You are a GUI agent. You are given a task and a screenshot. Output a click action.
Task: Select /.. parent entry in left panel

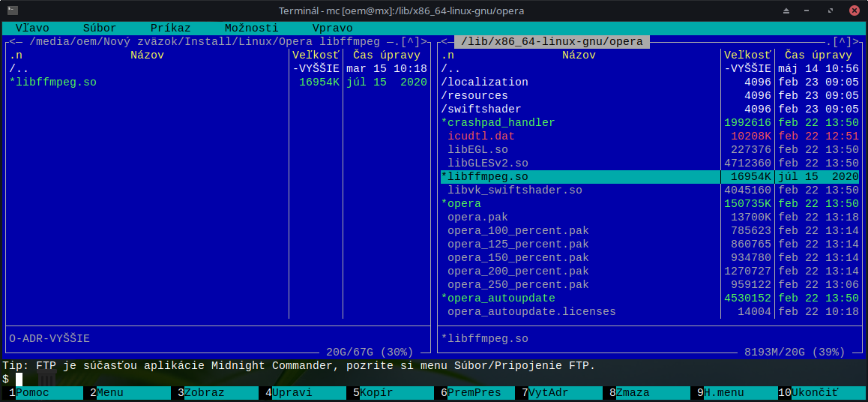(x=218, y=69)
